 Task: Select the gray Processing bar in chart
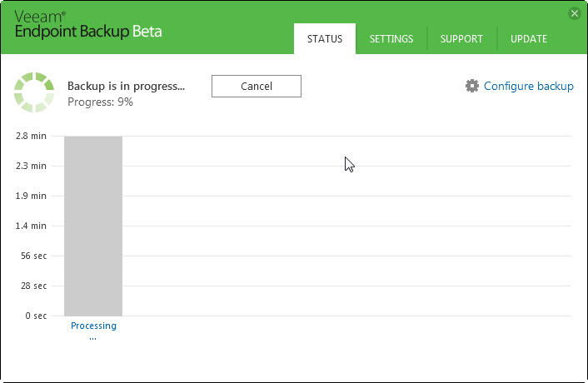(x=93, y=226)
